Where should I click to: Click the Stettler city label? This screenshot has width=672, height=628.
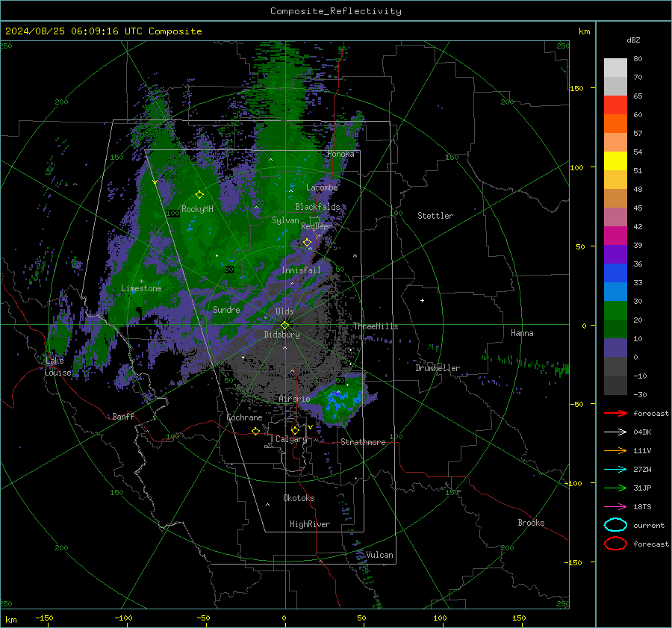point(435,216)
